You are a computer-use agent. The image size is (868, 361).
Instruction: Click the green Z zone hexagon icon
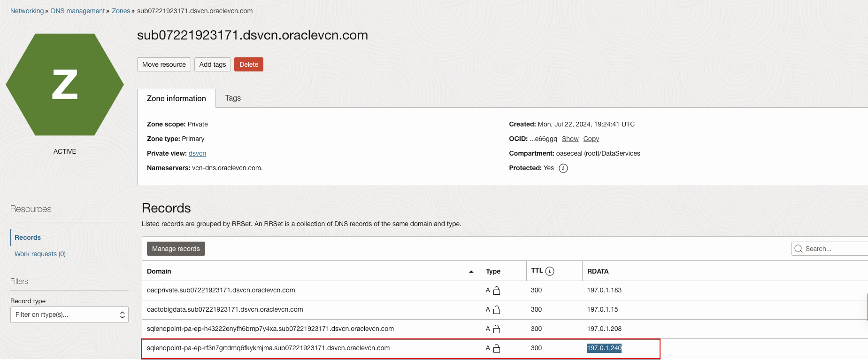pyautogui.click(x=65, y=85)
